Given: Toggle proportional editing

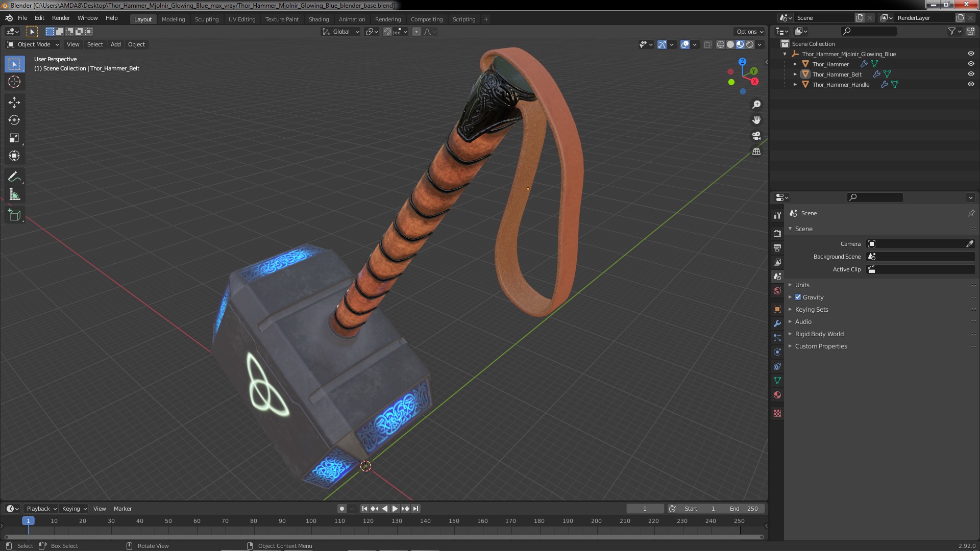Looking at the screenshot, I should click(416, 32).
